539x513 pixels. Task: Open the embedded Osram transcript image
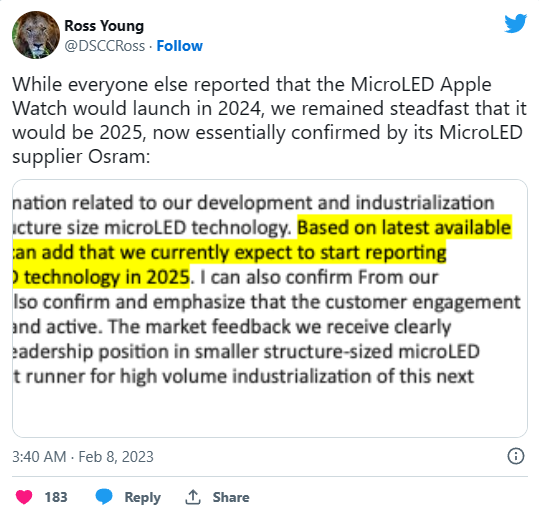(x=270, y=308)
